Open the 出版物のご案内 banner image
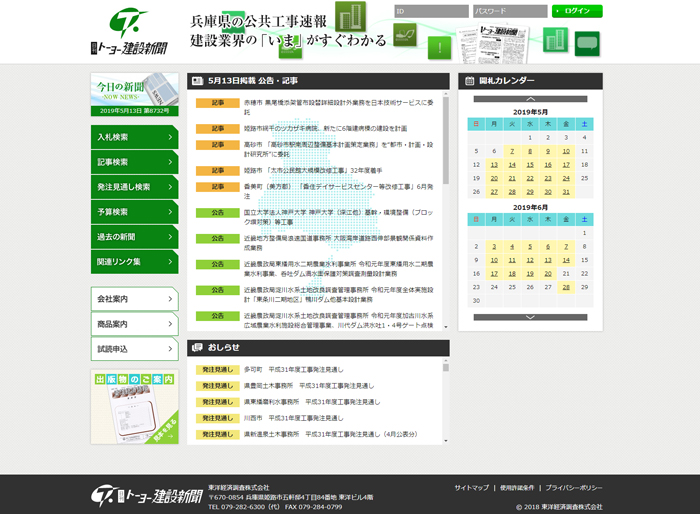Image resolution: width=700 pixels, height=514 pixels. pos(134,406)
